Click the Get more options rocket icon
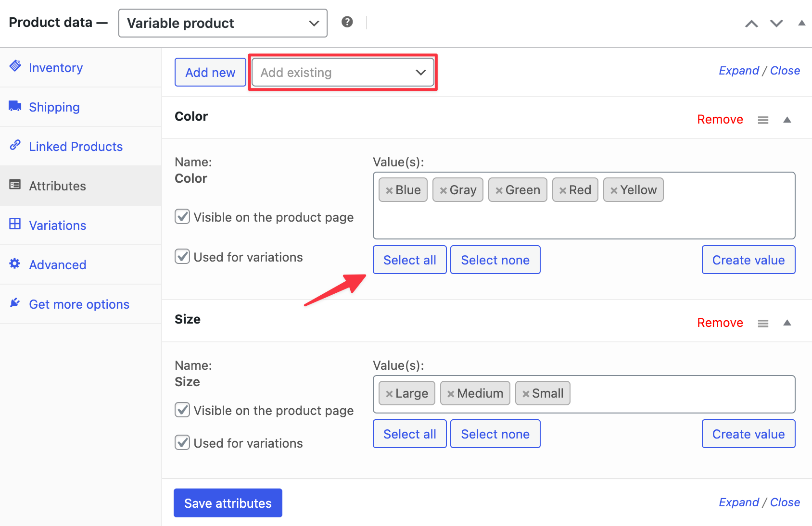 [x=14, y=302]
